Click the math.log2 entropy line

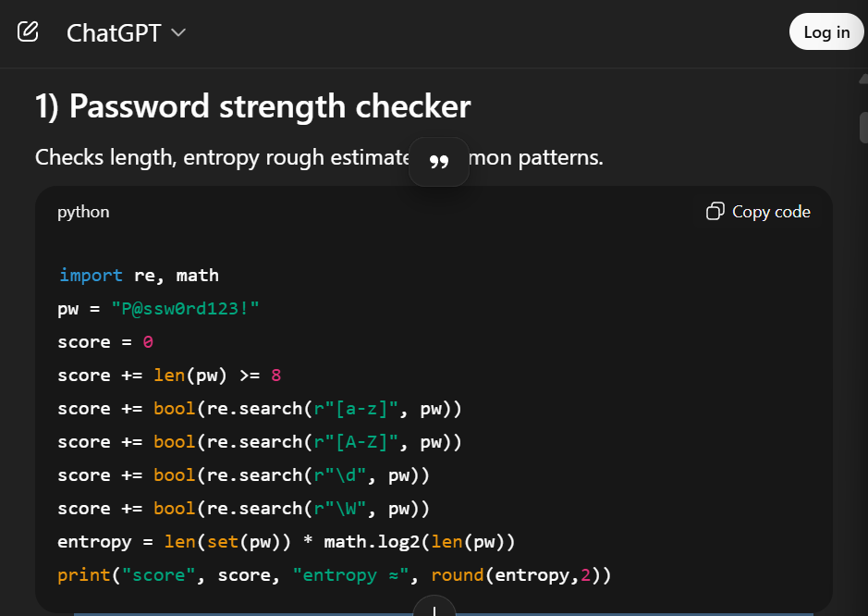pyautogui.click(x=286, y=541)
